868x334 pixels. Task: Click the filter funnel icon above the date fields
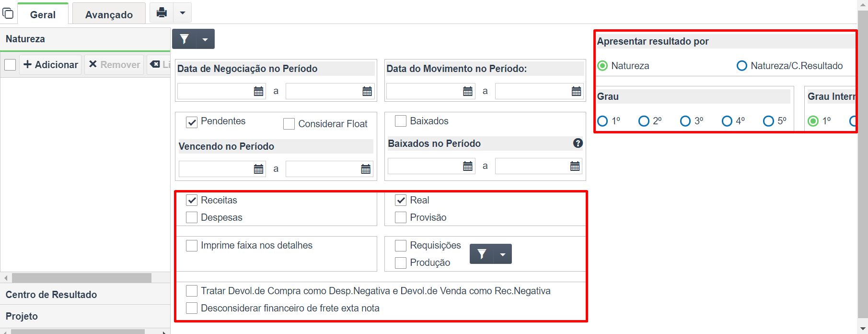(x=185, y=39)
